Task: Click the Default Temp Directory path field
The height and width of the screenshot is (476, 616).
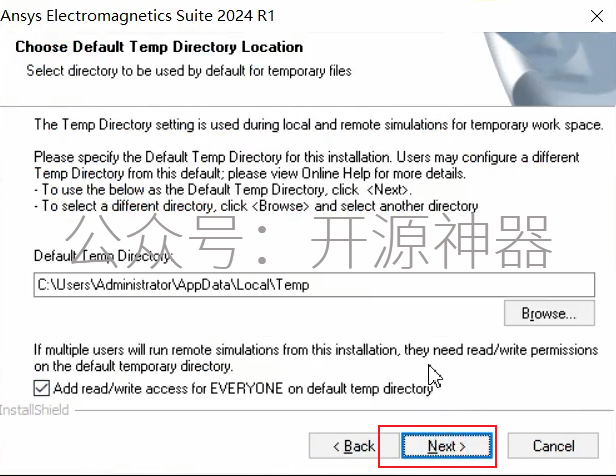Action: [x=314, y=285]
